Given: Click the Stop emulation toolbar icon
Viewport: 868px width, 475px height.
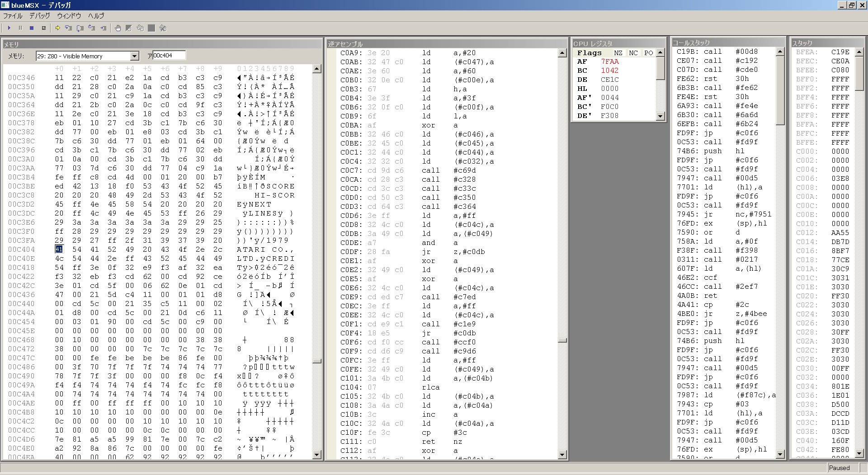Looking at the screenshot, I should pyautogui.click(x=32, y=28).
